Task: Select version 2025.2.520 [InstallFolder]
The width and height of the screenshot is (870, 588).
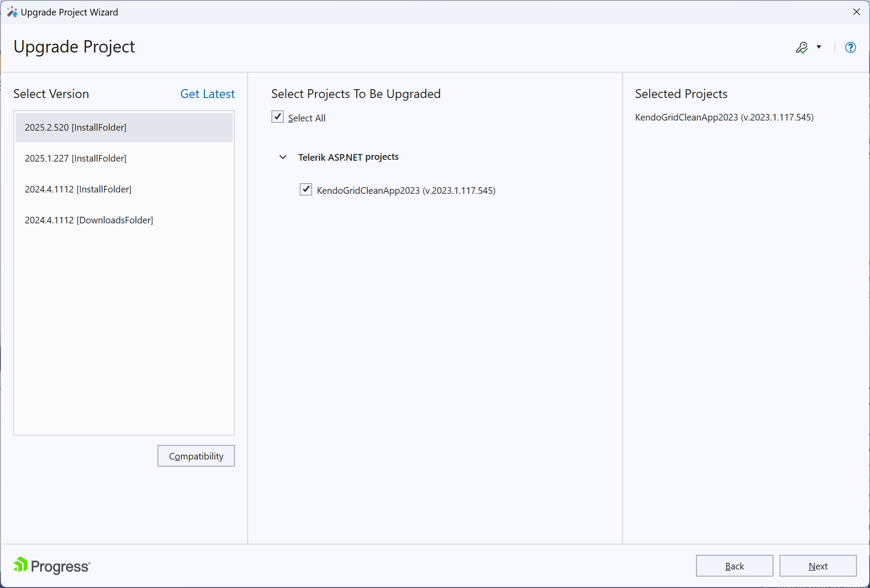Action: pos(75,128)
